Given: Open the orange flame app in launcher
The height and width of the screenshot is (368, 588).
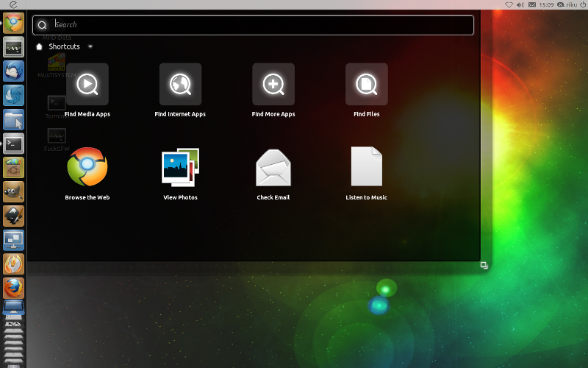Looking at the screenshot, I should click(x=14, y=264).
